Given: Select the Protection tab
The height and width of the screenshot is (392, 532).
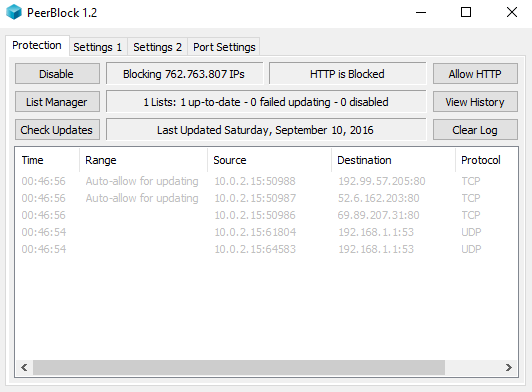Looking at the screenshot, I should [x=37, y=45].
